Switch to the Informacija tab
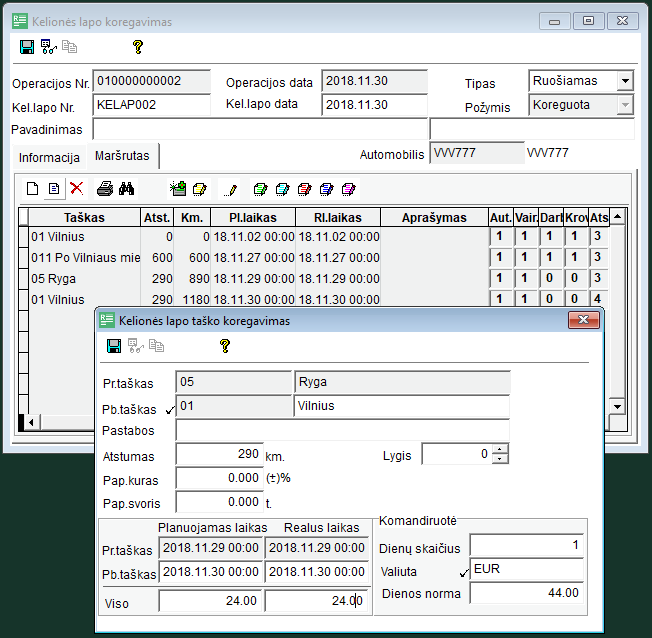Image resolution: width=652 pixels, height=638 pixels. pyautogui.click(x=49, y=158)
